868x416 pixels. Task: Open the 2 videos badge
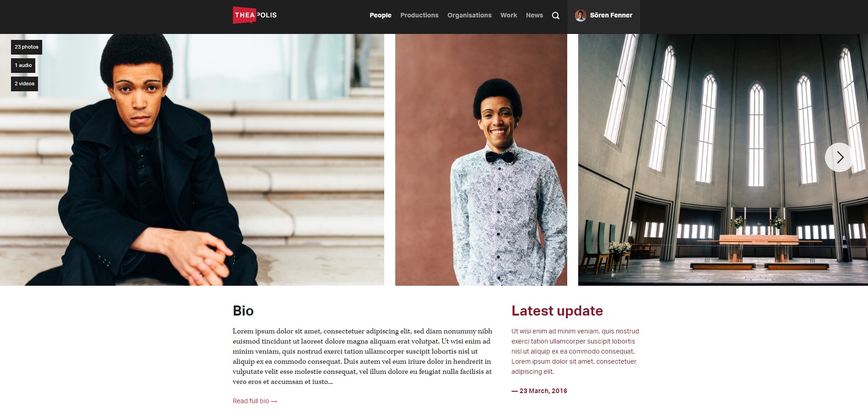[x=24, y=83]
